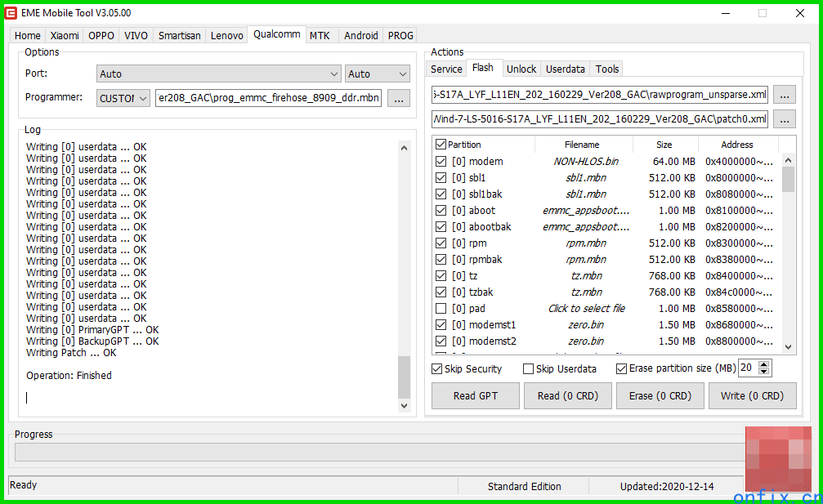Select the NON-HLOS.bin filename cell

pyautogui.click(x=586, y=162)
